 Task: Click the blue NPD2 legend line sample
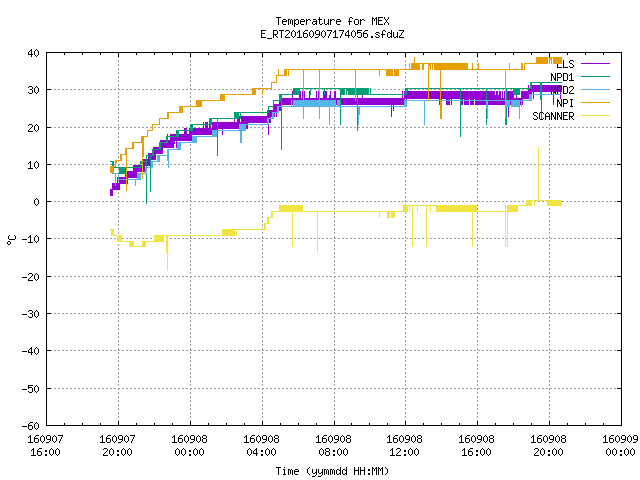pos(595,89)
